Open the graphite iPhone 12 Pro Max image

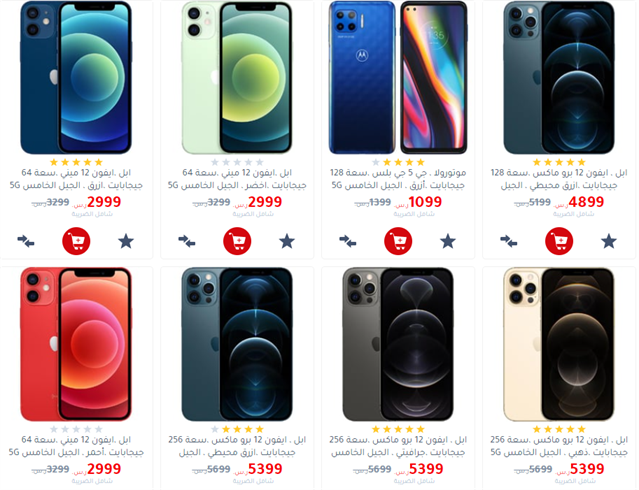(398, 344)
